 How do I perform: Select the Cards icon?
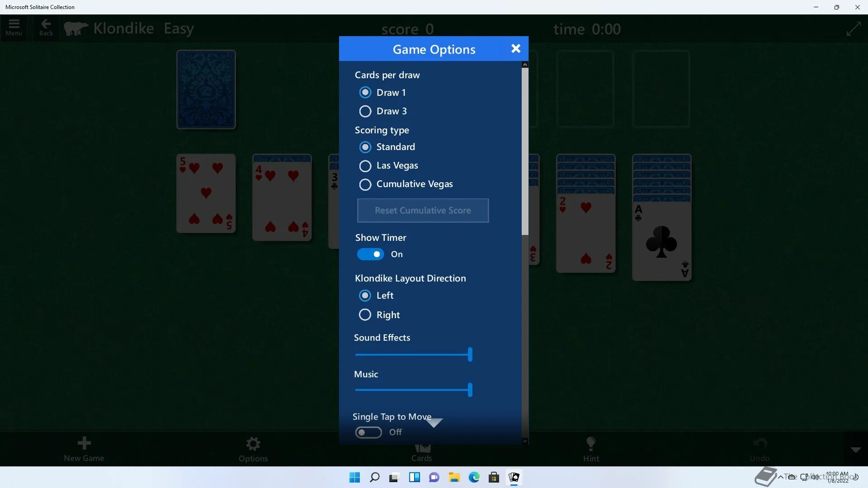(421, 448)
